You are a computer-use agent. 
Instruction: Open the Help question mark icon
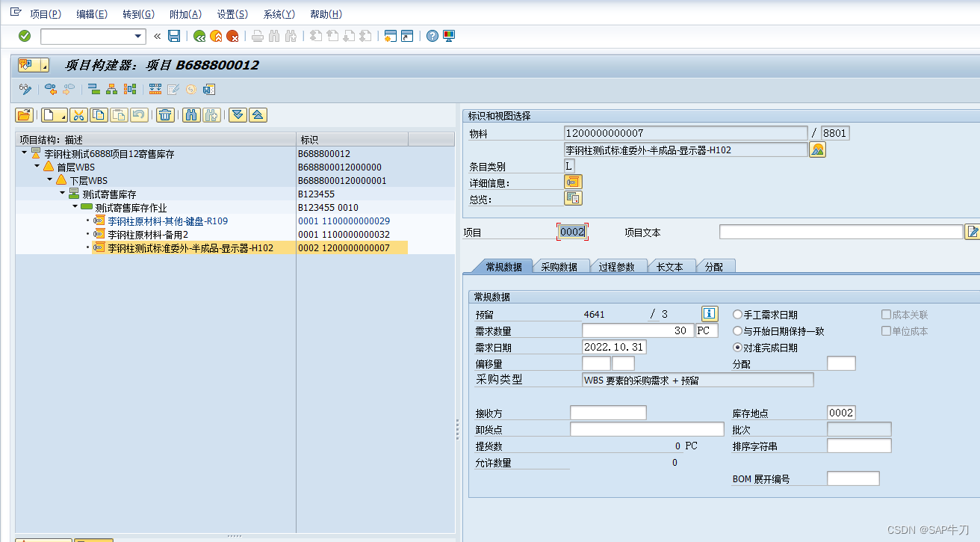pyautogui.click(x=432, y=36)
